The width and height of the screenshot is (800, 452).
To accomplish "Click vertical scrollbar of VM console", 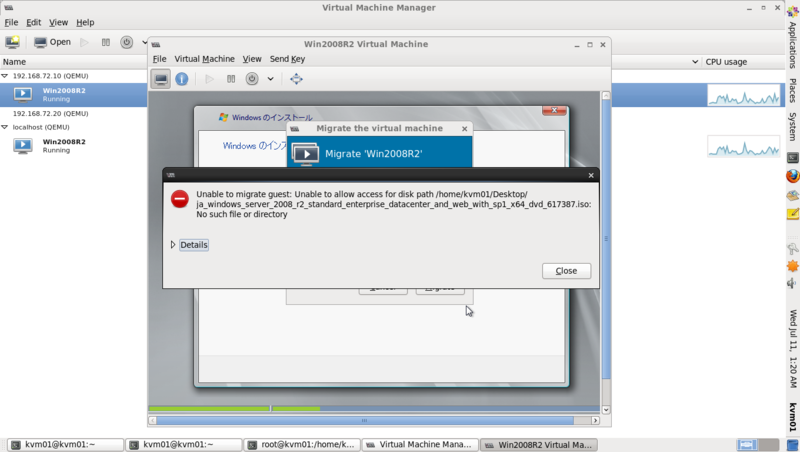I will (x=606, y=237).
